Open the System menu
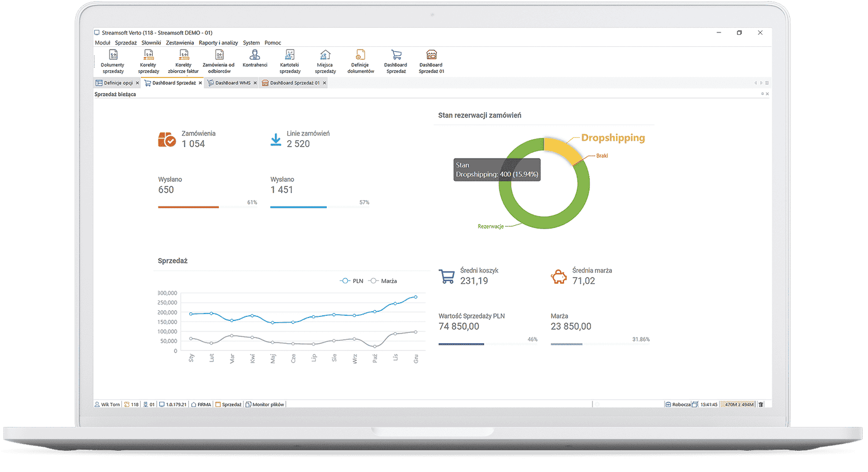868x472 pixels. pyautogui.click(x=251, y=43)
